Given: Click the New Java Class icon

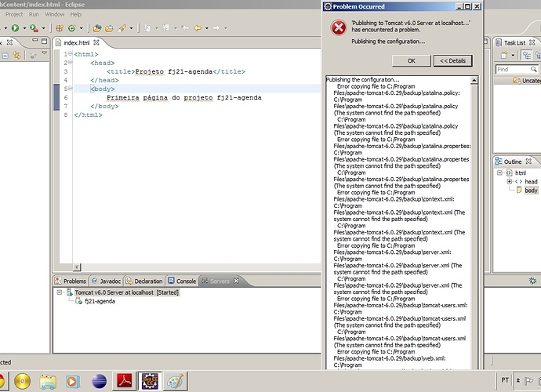Looking at the screenshot, I should tap(72, 28).
